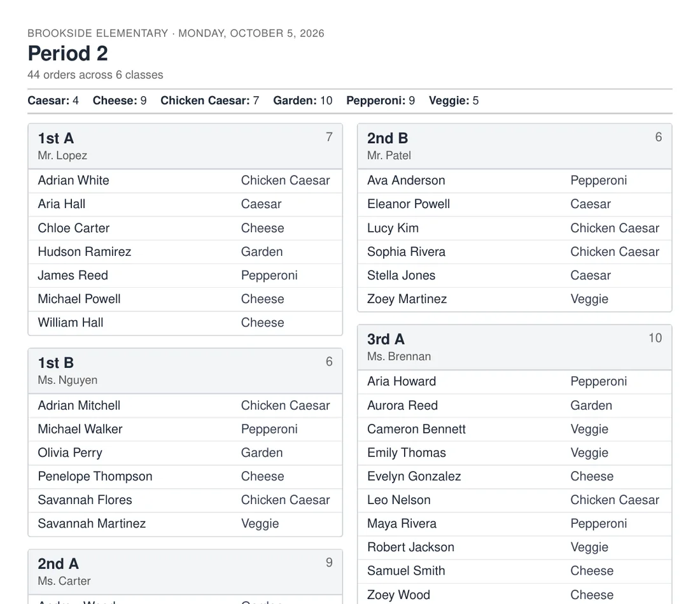Select Savannah Martinez's Veggie order
This screenshot has width=700, height=604.
click(260, 524)
